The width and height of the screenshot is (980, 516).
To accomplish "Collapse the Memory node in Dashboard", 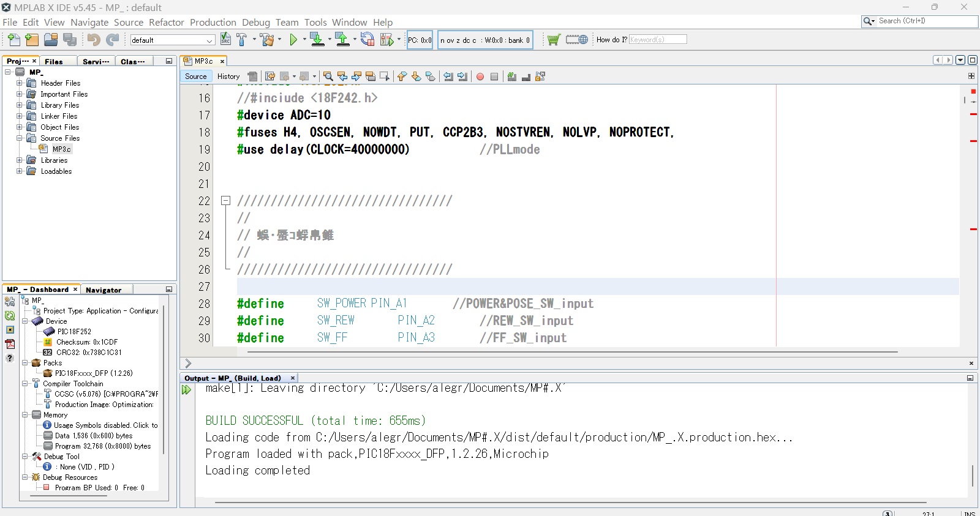I will 25,415.
